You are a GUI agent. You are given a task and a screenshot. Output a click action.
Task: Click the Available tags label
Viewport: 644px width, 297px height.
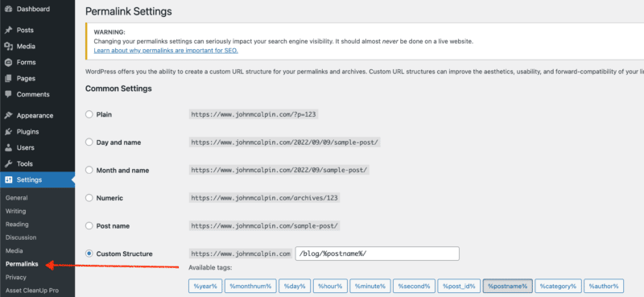tap(210, 268)
